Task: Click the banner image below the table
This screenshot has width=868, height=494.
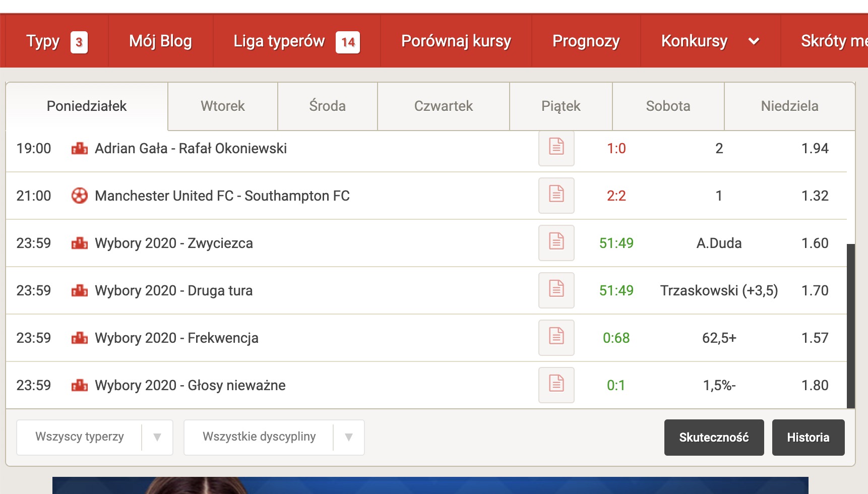Action: coord(430,485)
